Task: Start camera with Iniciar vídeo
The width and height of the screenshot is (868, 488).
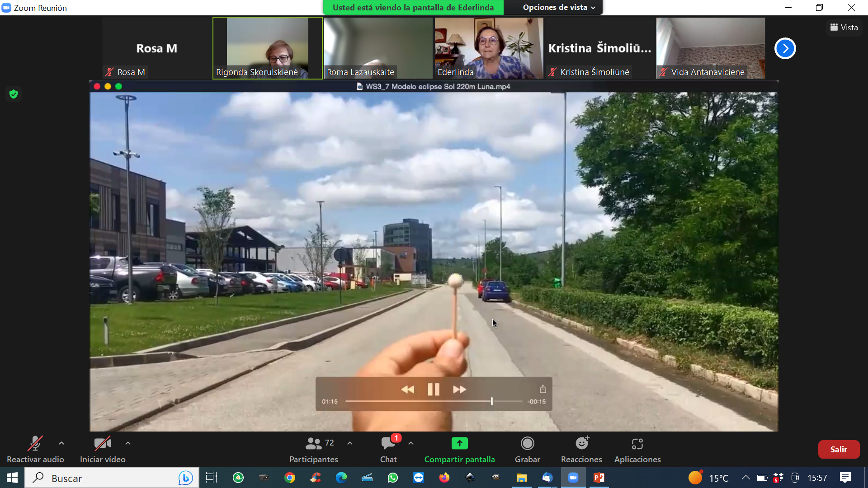Action: pos(103,449)
